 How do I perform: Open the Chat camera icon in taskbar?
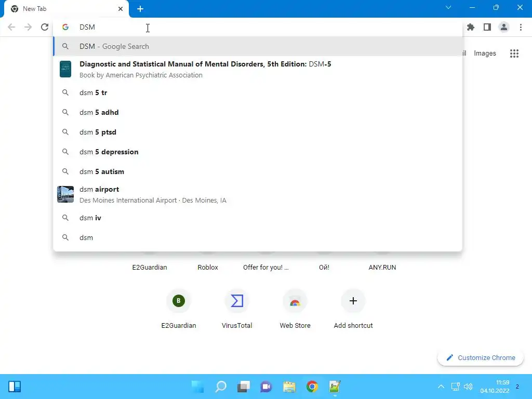tap(267, 387)
